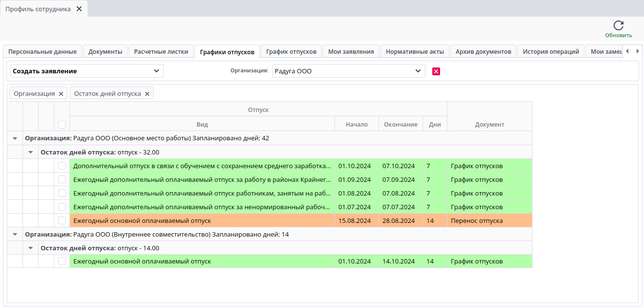Click the Документ column header

tap(489, 124)
